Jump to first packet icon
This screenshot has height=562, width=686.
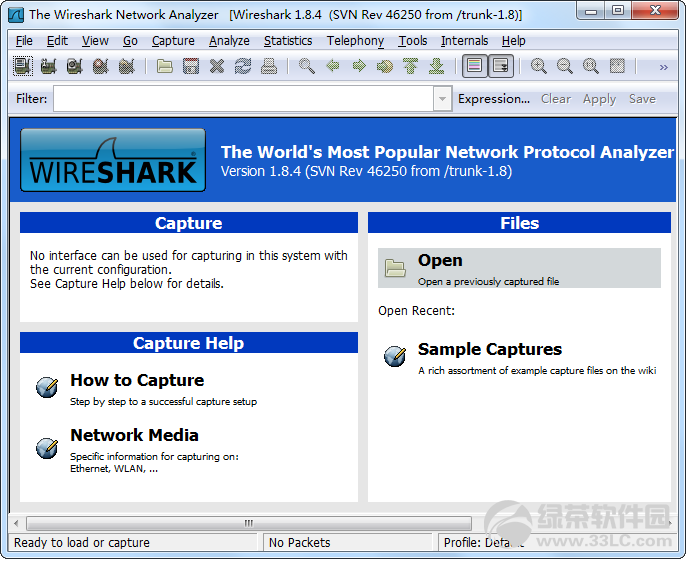click(410, 66)
